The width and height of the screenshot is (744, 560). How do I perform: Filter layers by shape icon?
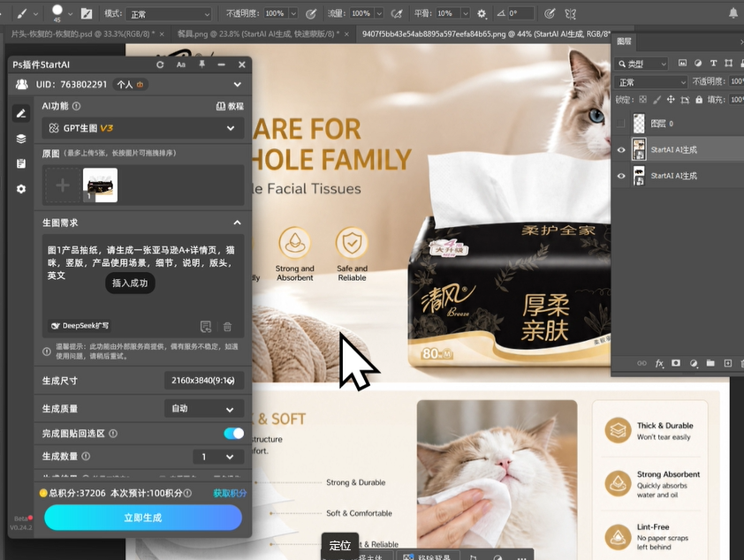pyautogui.click(x=729, y=63)
